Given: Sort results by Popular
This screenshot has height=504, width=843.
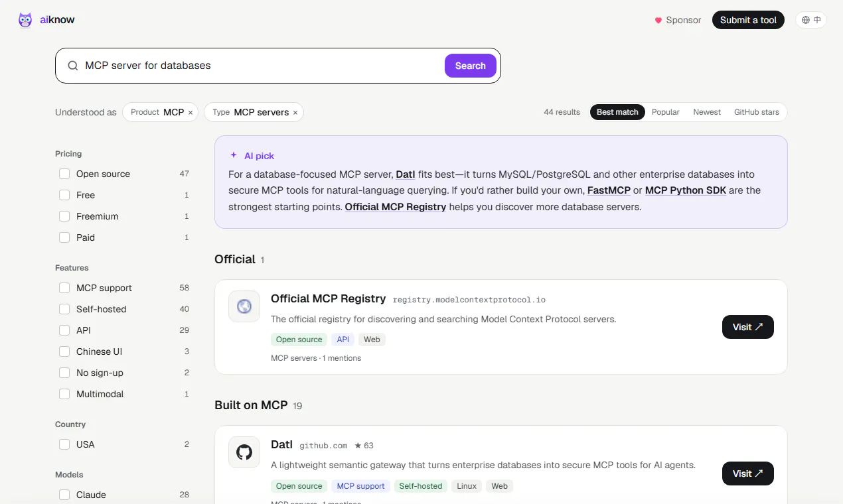Looking at the screenshot, I should click(x=666, y=112).
